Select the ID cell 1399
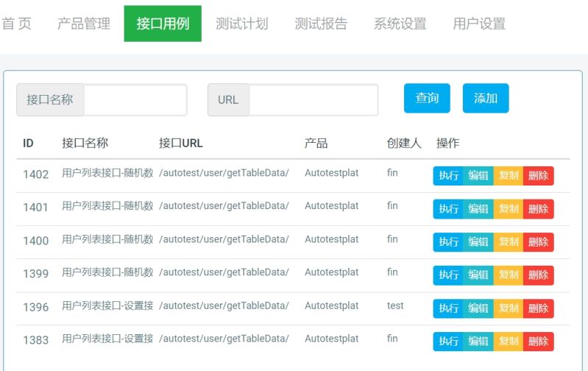This screenshot has height=371, width=588. pos(35,274)
